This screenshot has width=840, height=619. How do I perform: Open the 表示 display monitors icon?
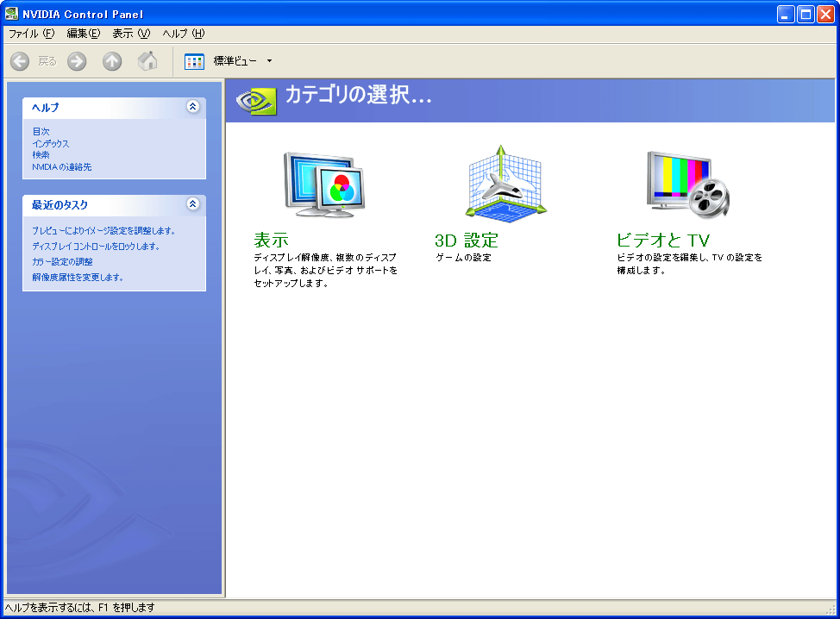tap(323, 184)
